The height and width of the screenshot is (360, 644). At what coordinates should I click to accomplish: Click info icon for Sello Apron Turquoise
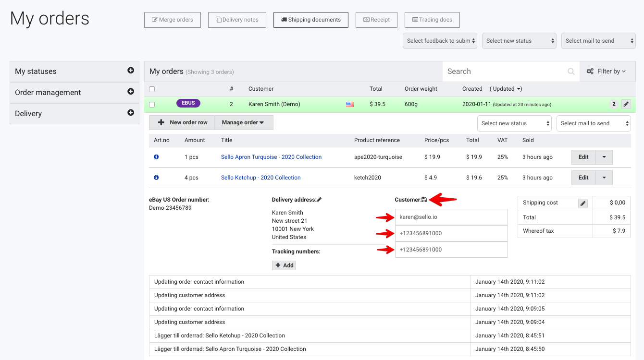(156, 157)
